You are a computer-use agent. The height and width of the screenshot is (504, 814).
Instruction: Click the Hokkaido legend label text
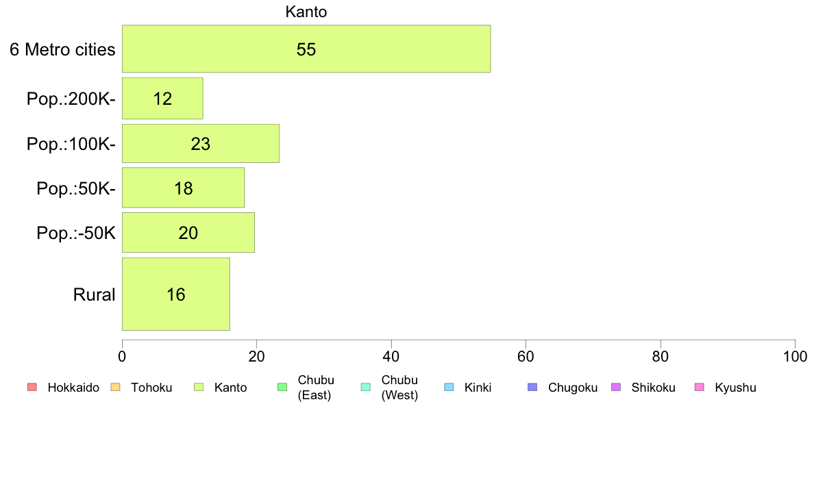coord(73,388)
